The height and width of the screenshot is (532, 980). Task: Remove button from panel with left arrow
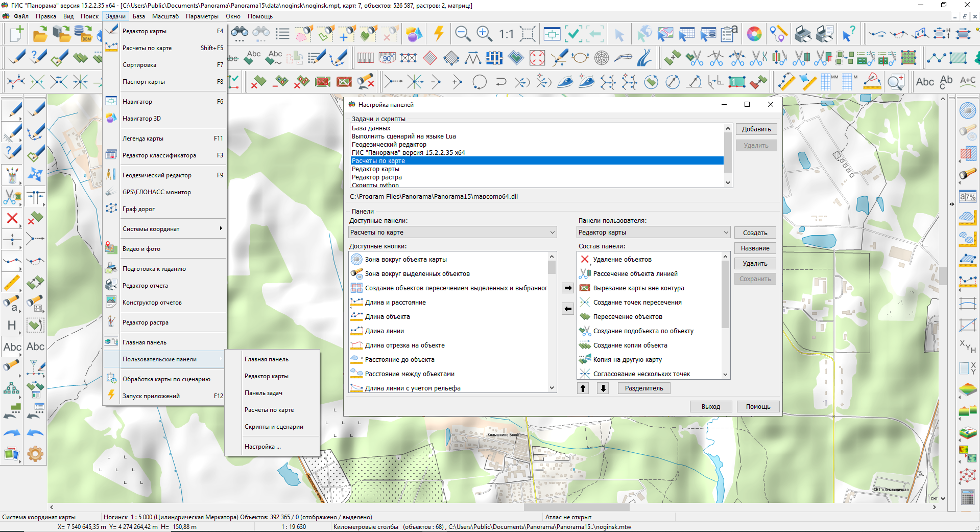[568, 309]
